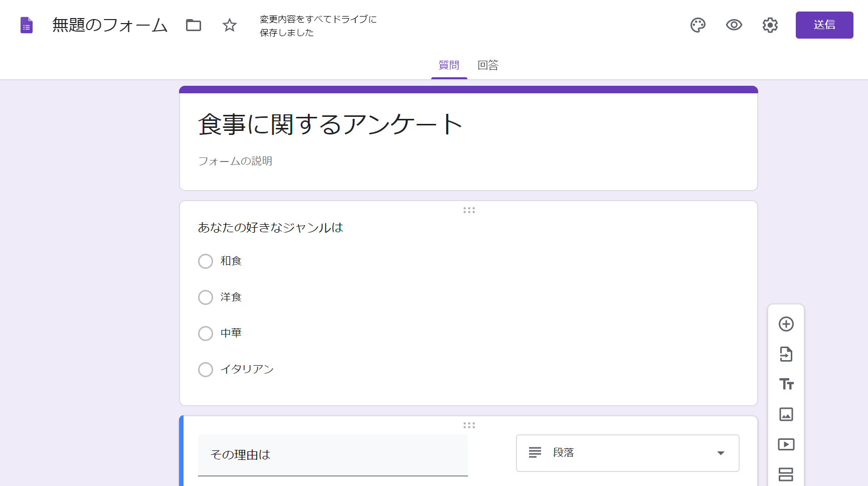Viewport: 868px width, 486px height.
Task: Preview the form using the eye icon
Action: [734, 25]
